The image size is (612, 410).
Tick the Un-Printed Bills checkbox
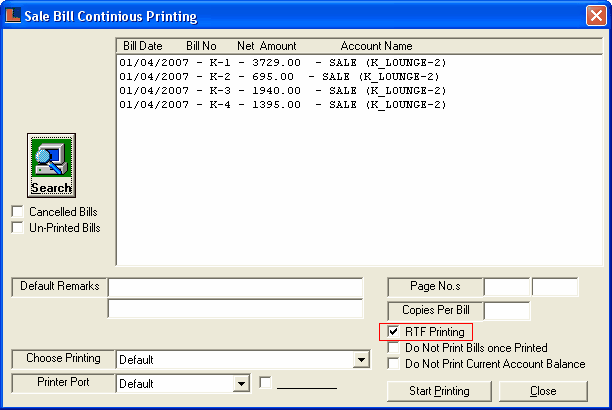[x=18, y=228]
